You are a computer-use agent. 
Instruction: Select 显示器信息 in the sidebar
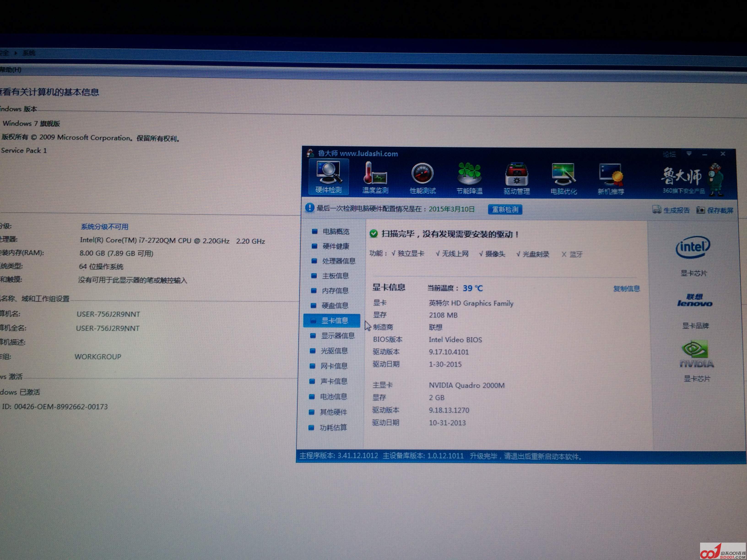click(x=337, y=336)
